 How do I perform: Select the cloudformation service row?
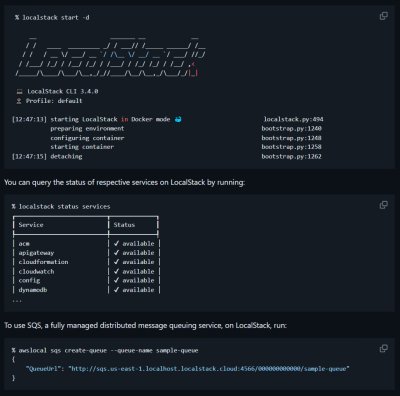pyautogui.click(x=86, y=262)
